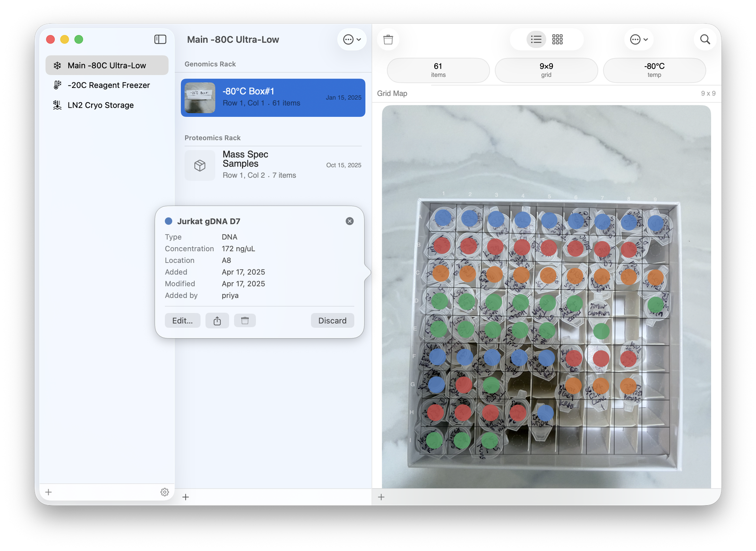Click the LN2 cryo storage icon
The width and height of the screenshot is (756, 551).
click(x=57, y=105)
